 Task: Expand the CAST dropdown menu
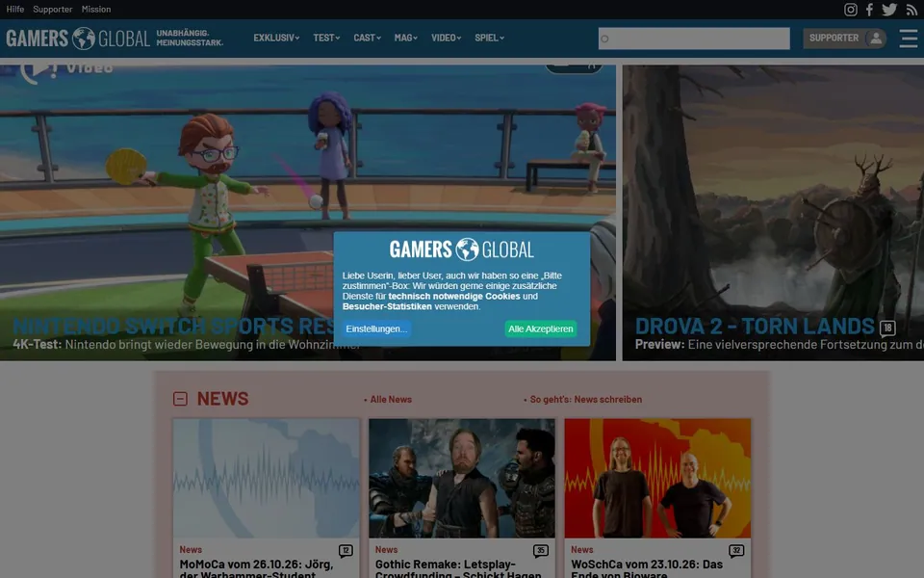(x=367, y=38)
